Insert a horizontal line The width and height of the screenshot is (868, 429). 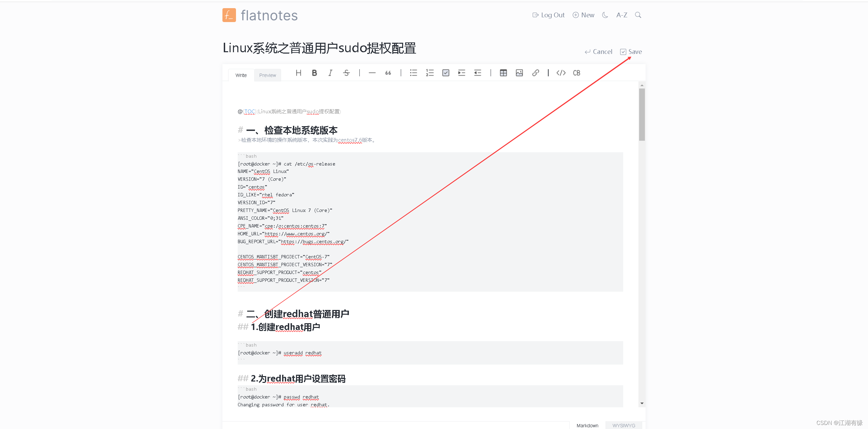click(x=372, y=73)
